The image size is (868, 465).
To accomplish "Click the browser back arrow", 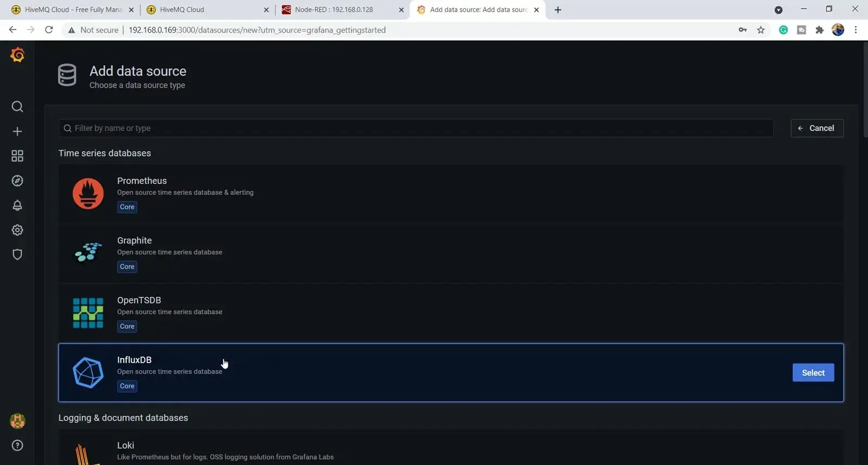I will pos(12,30).
